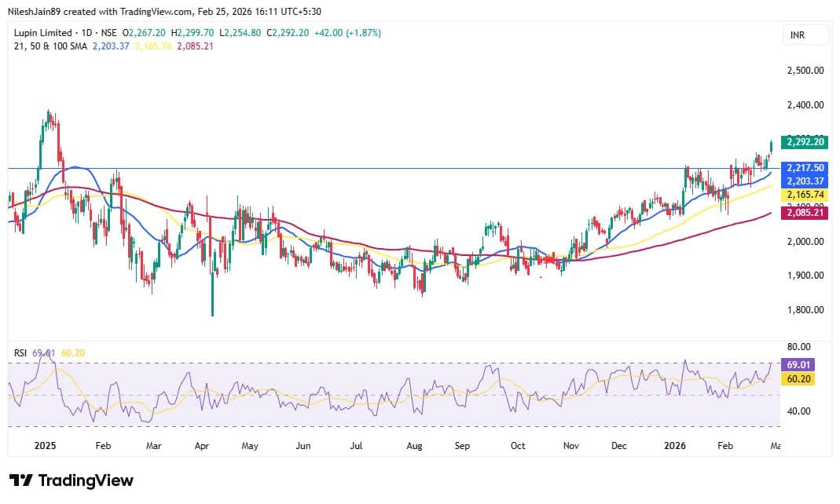The image size is (840, 504).
Task: Click the 1,900.00 price scale label
Action: click(x=805, y=275)
